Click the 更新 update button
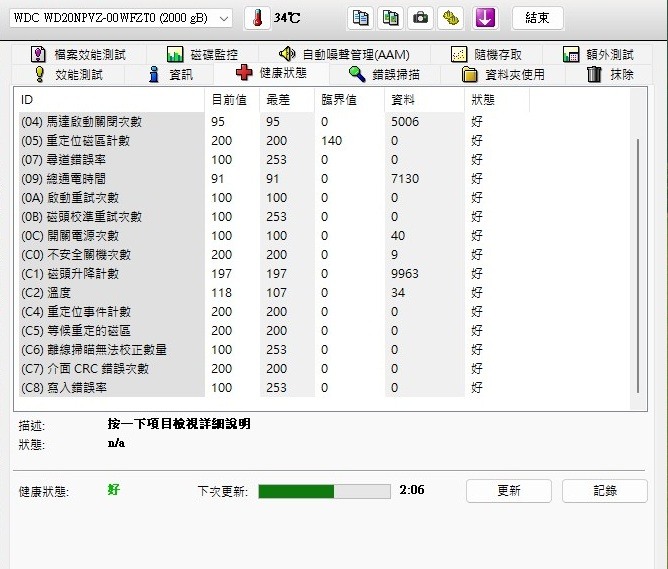Viewport: 668px width, 569px height. click(x=509, y=491)
